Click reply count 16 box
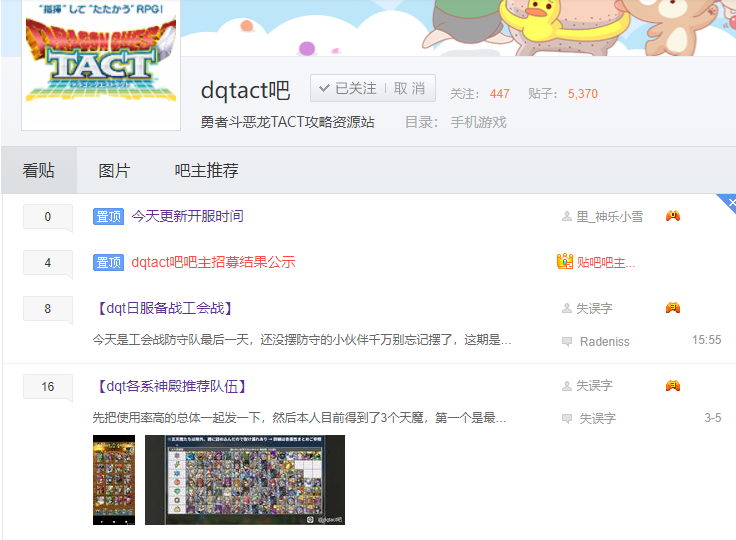The height and width of the screenshot is (540, 736). pos(47,387)
